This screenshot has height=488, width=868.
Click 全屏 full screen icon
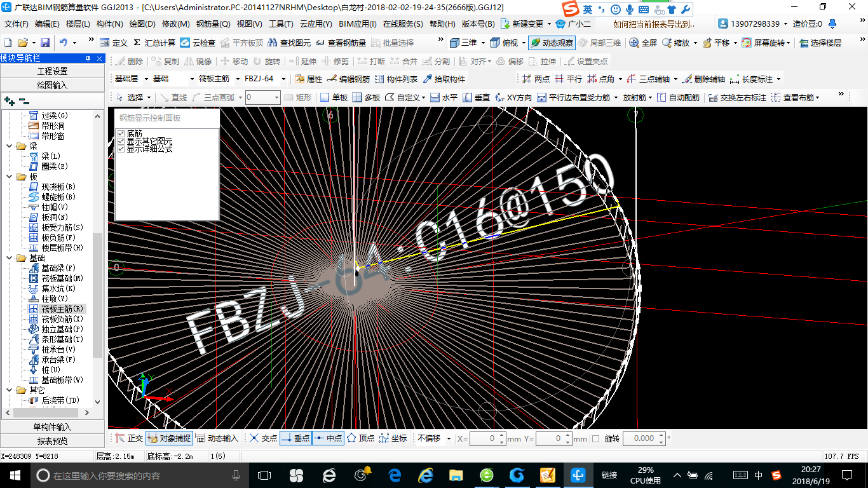[643, 43]
